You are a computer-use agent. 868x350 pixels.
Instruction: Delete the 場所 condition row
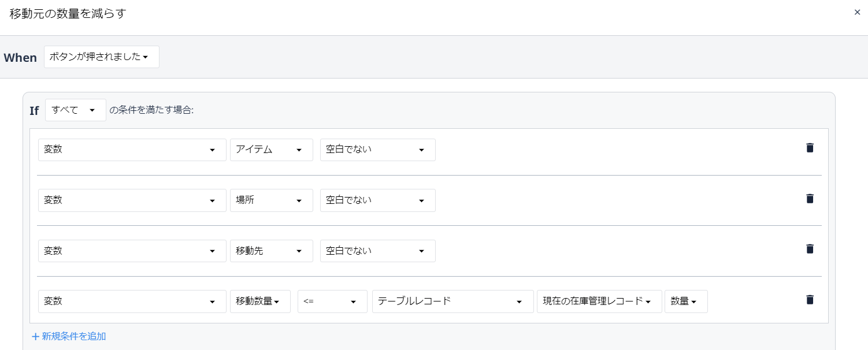pos(810,199)
